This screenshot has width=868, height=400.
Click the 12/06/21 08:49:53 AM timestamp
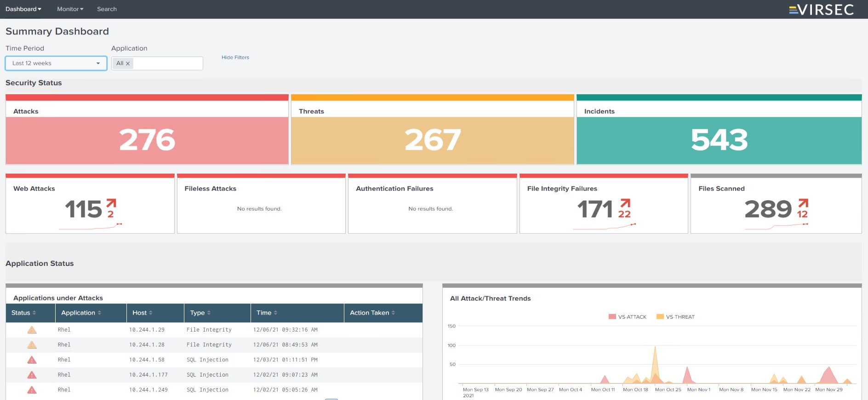pyautogui.click(x=285, y=345)
